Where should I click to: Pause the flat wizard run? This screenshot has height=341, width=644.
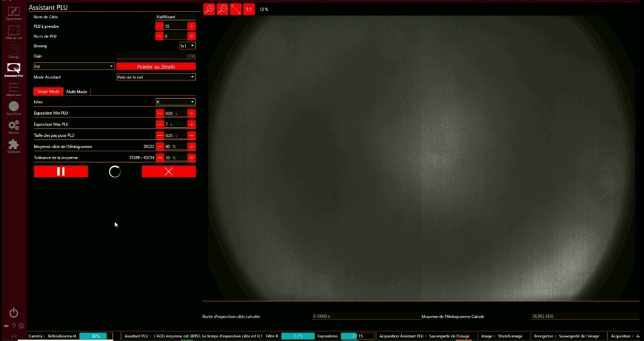[61, 171]
